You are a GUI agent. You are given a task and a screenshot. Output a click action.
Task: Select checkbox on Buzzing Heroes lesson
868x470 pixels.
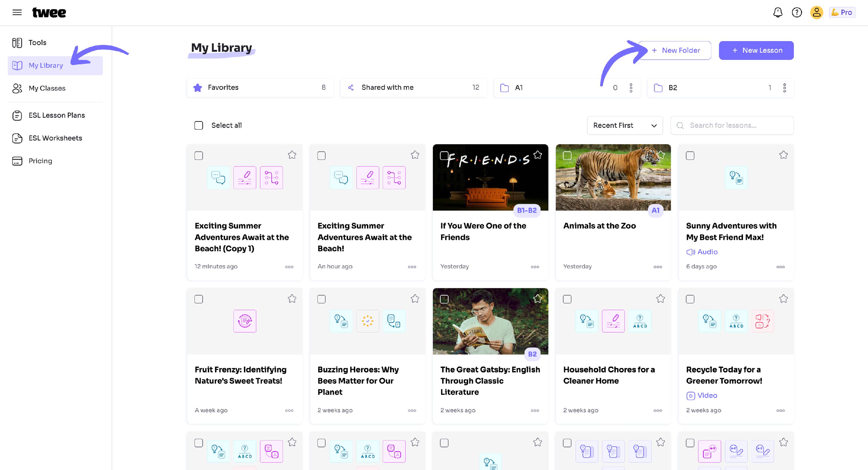pyautogui.click(x=321, y=299)
